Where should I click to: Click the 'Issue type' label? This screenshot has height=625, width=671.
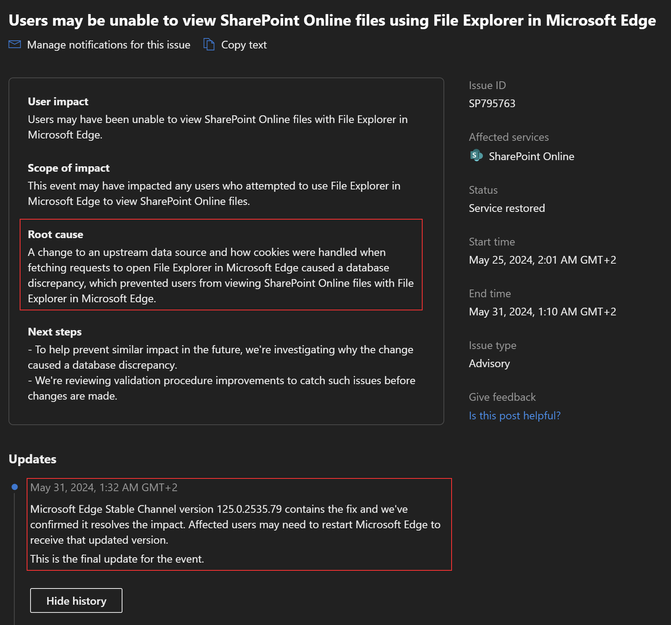coord(493,346)
